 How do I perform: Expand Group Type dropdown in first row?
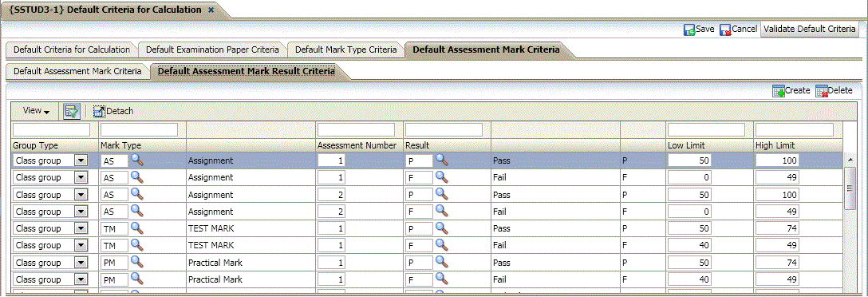click(x=81, y=160)
